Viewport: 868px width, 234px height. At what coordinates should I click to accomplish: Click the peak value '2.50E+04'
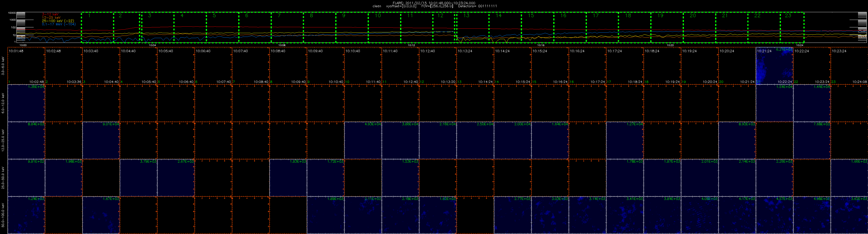pos(485,124)
